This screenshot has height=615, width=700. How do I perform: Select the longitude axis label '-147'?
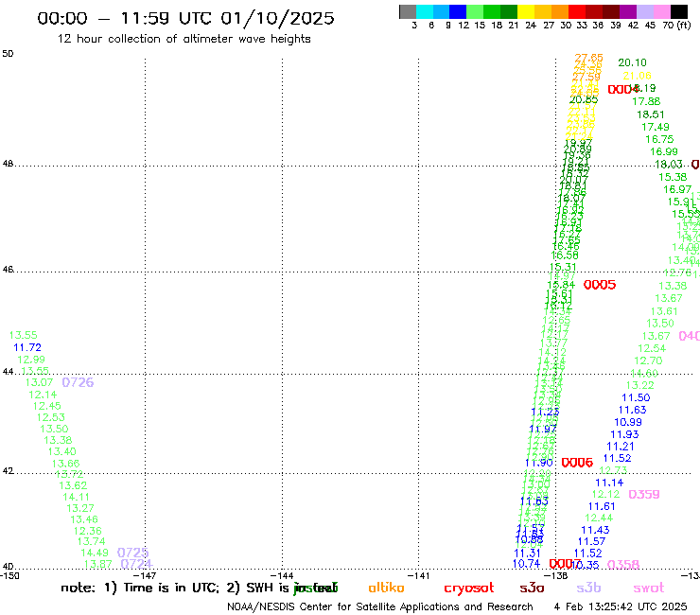coord(145,576)
